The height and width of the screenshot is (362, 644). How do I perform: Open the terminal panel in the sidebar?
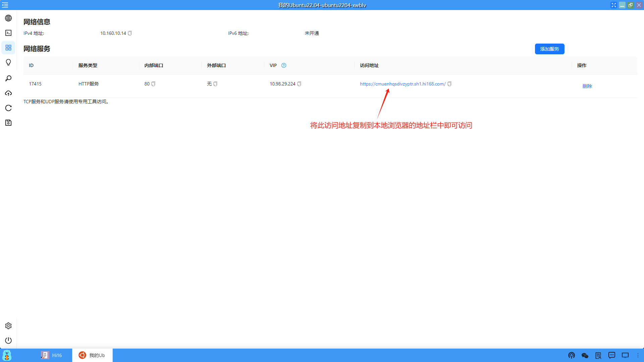click(x=8, y=33)
